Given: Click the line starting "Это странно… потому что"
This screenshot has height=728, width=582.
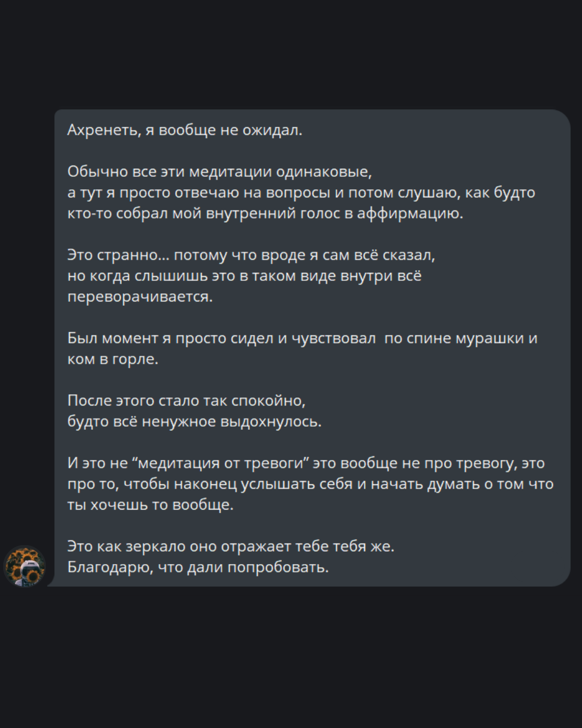Looking at the screenshot, I should point(251,255).
